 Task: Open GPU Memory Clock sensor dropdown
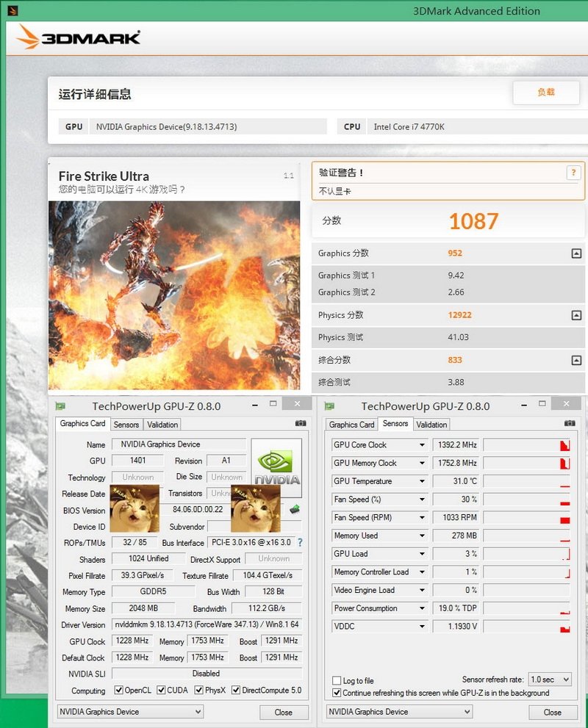[422, 463]
